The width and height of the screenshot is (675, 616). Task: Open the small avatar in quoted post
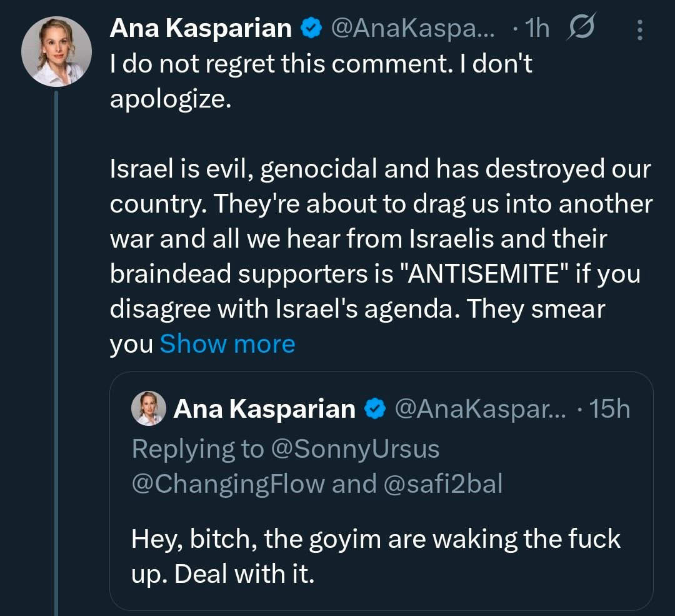149,409
